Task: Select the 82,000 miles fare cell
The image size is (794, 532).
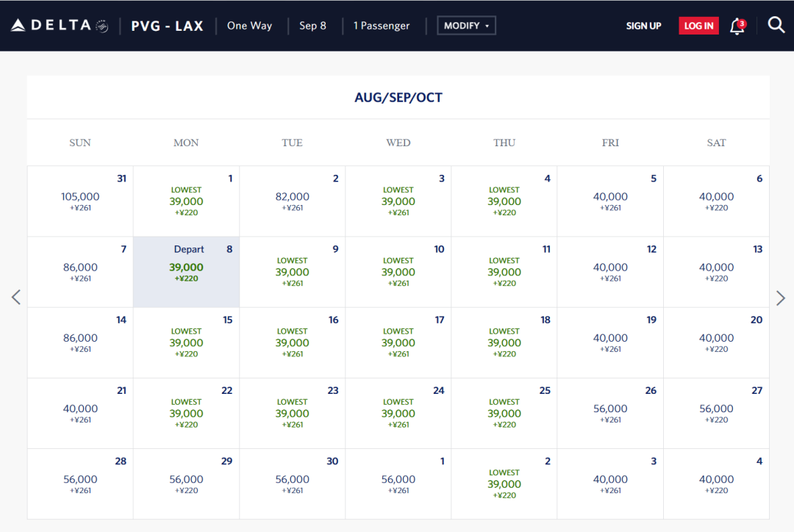Action: pyautogui.click(x=293, y=201)
